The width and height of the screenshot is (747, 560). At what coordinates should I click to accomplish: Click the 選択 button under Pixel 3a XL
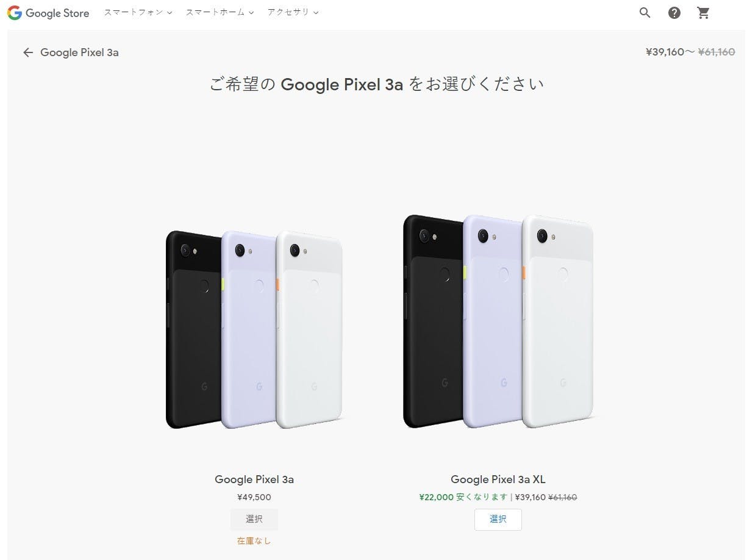tap(498, 519)
